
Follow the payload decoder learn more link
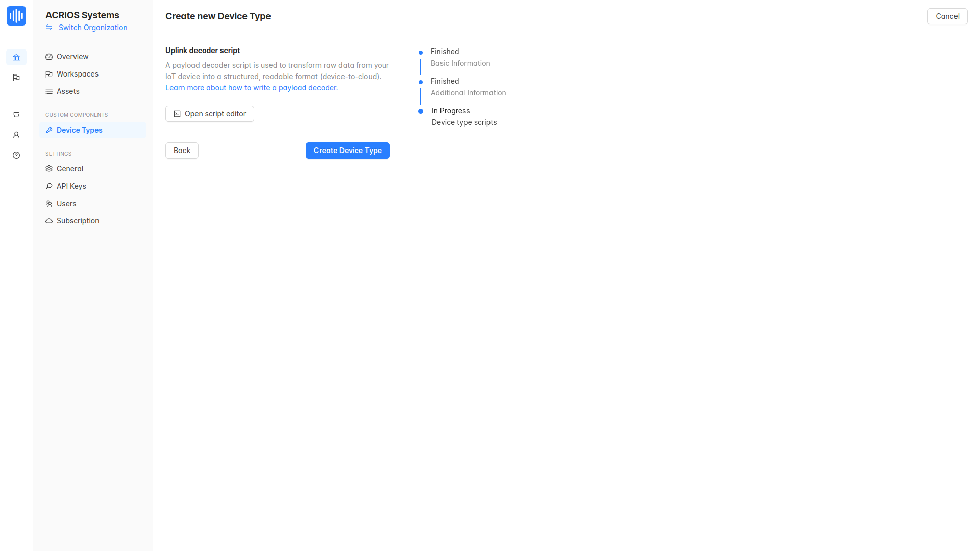click(x=252, y=88)
